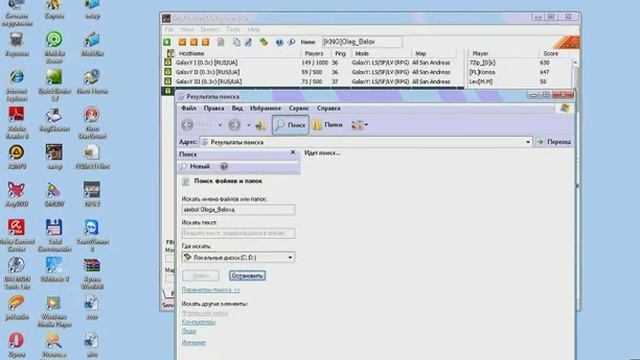Open Total Commander desktop icon

54,235
